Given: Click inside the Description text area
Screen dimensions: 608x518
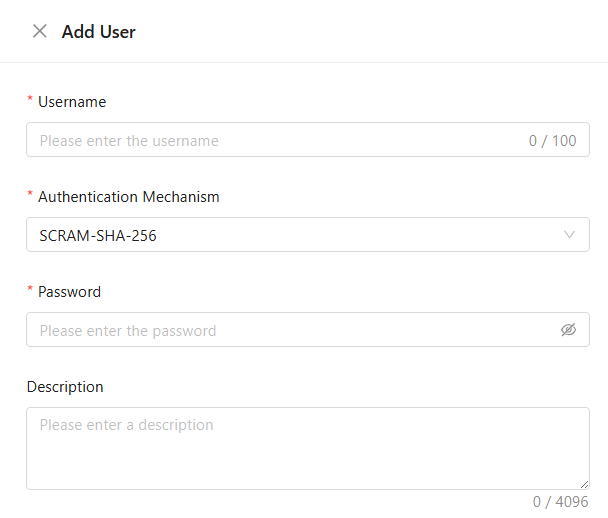Looking at the screenshot, I should click(x=308, y=448).
